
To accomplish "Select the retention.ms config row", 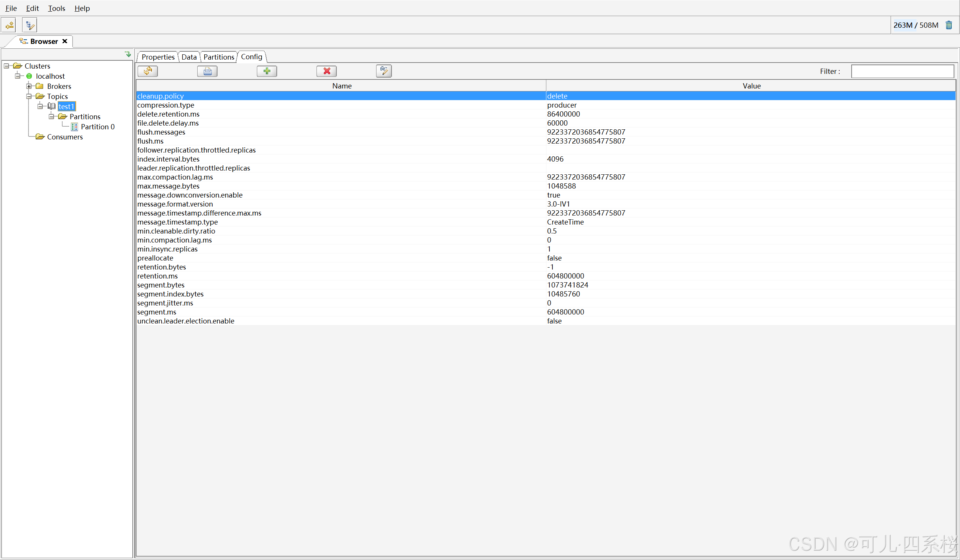I will coord(157,276).
